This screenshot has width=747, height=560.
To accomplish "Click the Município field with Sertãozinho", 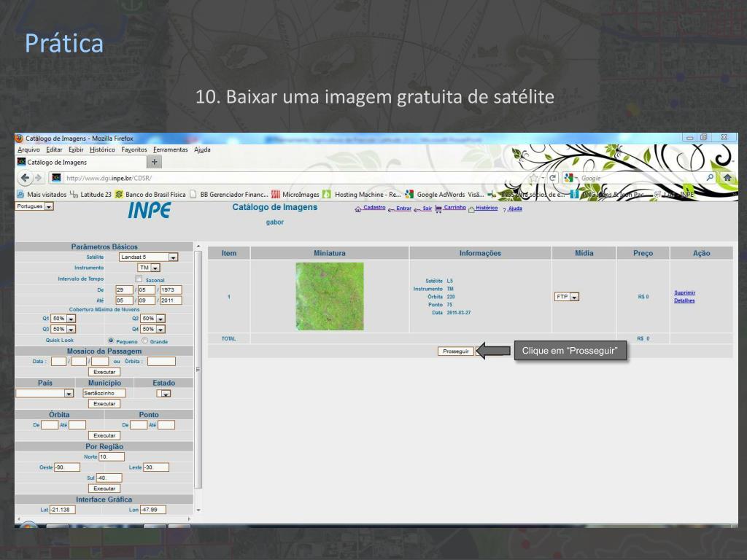I will pos(104,393).
